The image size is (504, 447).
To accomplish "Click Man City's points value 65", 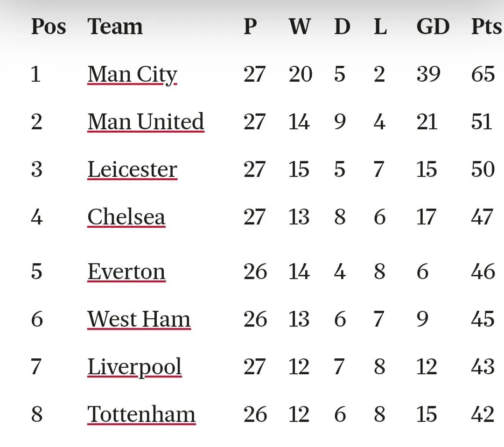I will (x=483, y=74).
